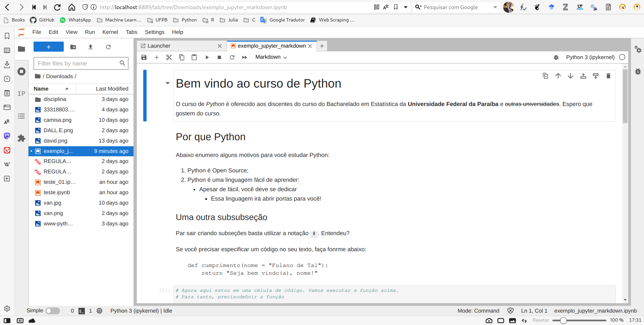This screenshot has width=644, height=325.
Task: Cut the selected cell with scissors icon
Action: tap(169, 57)
